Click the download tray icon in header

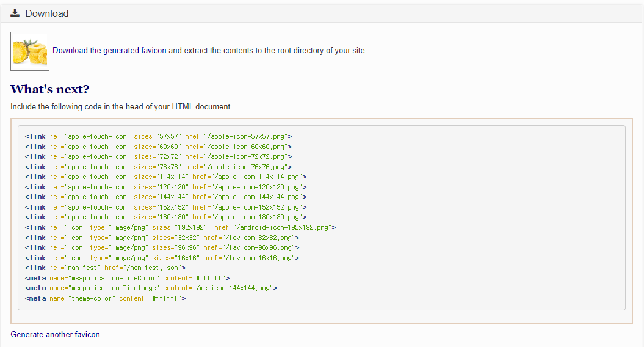point(15,13)
